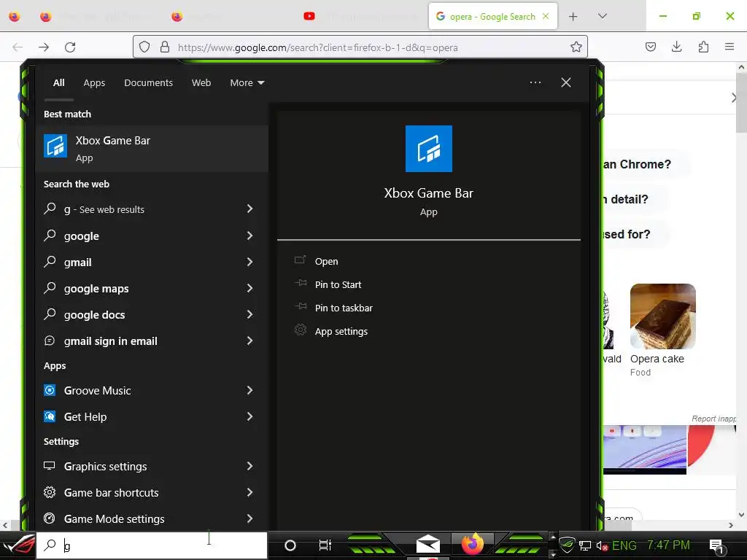Click the muted volume tray icon

click(x=602, y=545)
